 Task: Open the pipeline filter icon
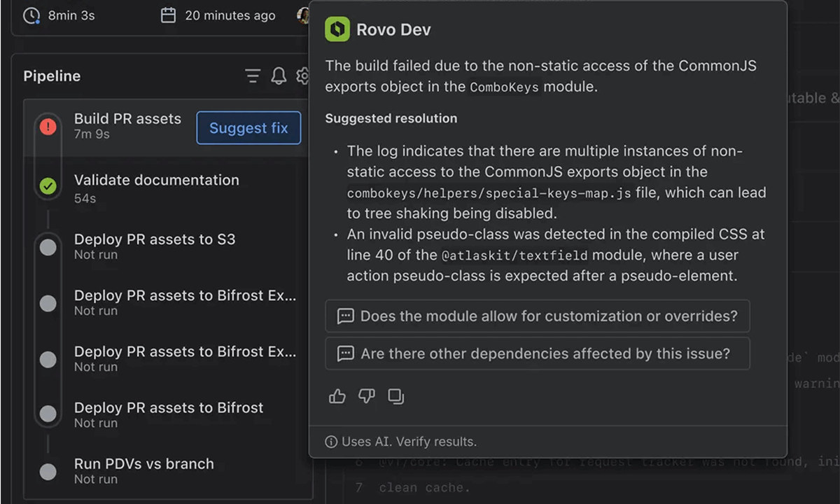point(253,76)
